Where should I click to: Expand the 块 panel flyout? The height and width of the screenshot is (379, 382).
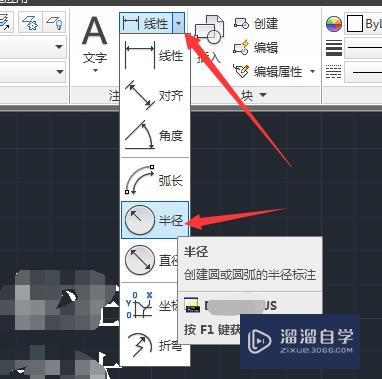pyautogui.click(x=254, y=95)
